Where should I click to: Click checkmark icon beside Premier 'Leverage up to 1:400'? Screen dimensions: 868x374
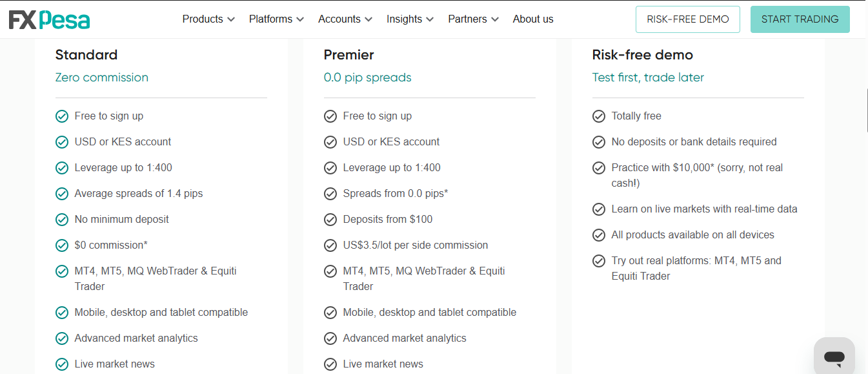pyautogui.click(x=330, y=168)
